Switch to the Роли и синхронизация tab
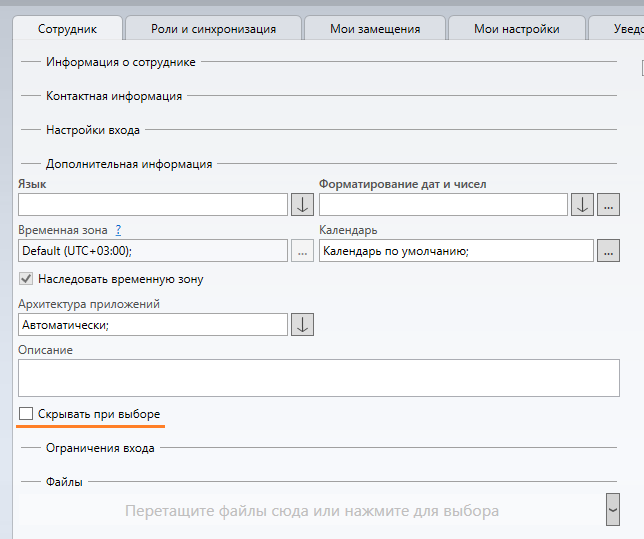This screenshot has height=539, width=644. (213, 29)
